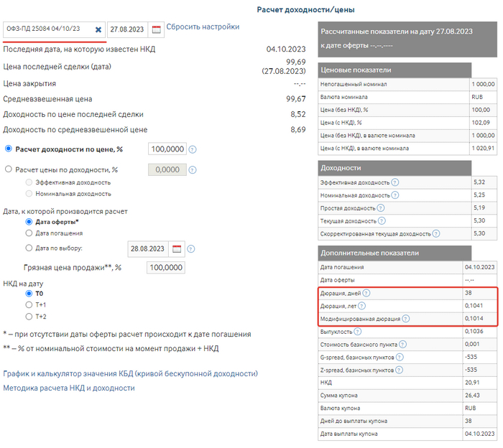Select Дата погашения radio button
Image resolution: width=503 pixels, height=448 pixels.
click(29, 233)
